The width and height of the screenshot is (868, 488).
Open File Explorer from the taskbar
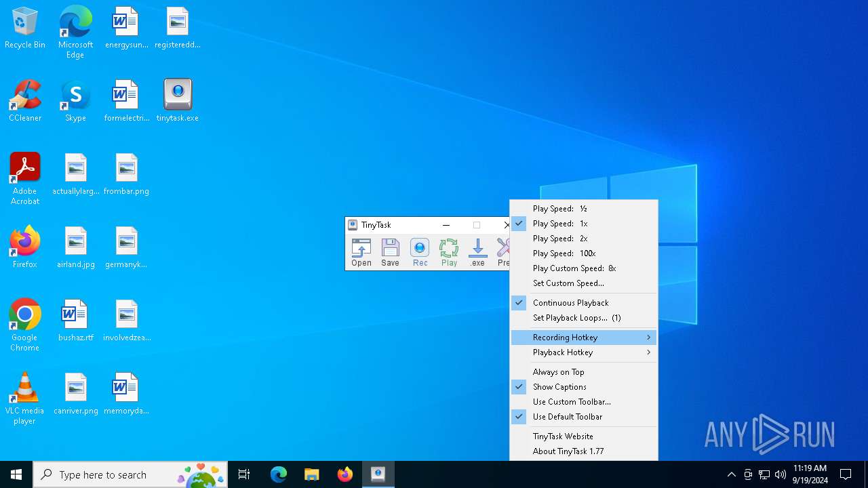pyautogui.click(x=311, y=474)
